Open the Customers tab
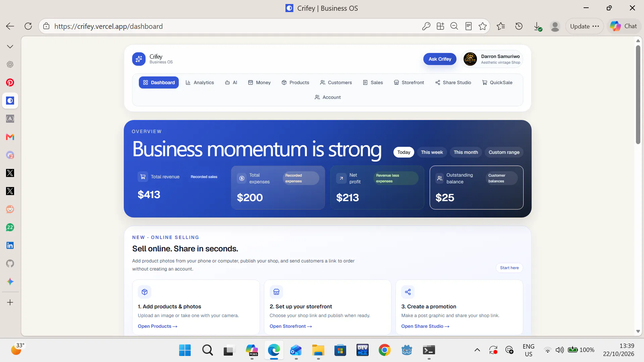This screenshot has height=362, width=644. 336,82
